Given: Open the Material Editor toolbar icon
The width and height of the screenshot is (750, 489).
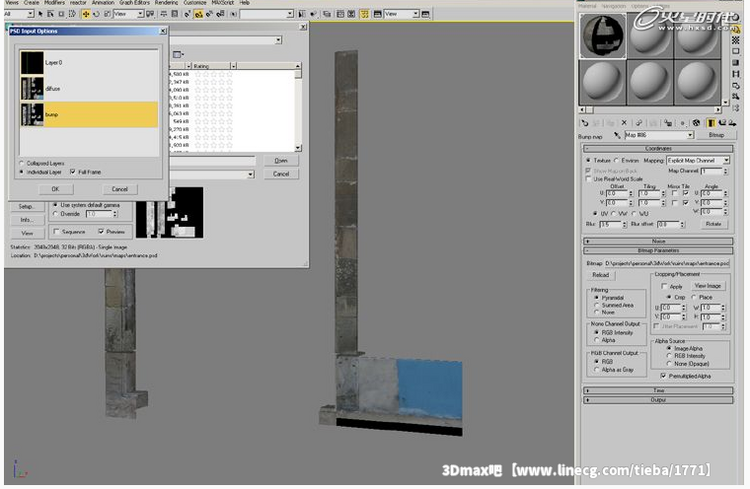Looking at the screenshot, I should tap(364, 14).
